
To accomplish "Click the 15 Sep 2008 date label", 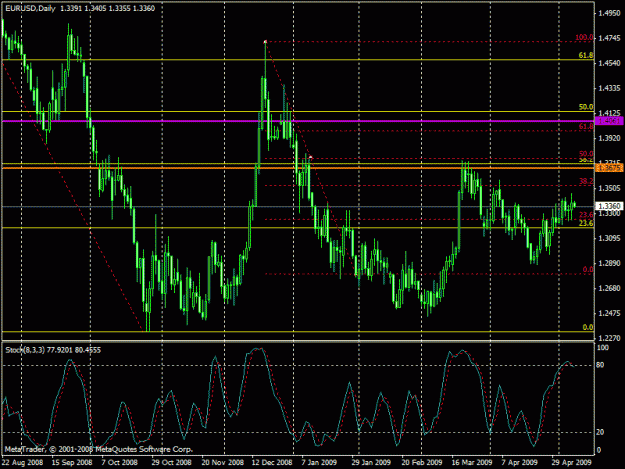I will click(72, 462).
